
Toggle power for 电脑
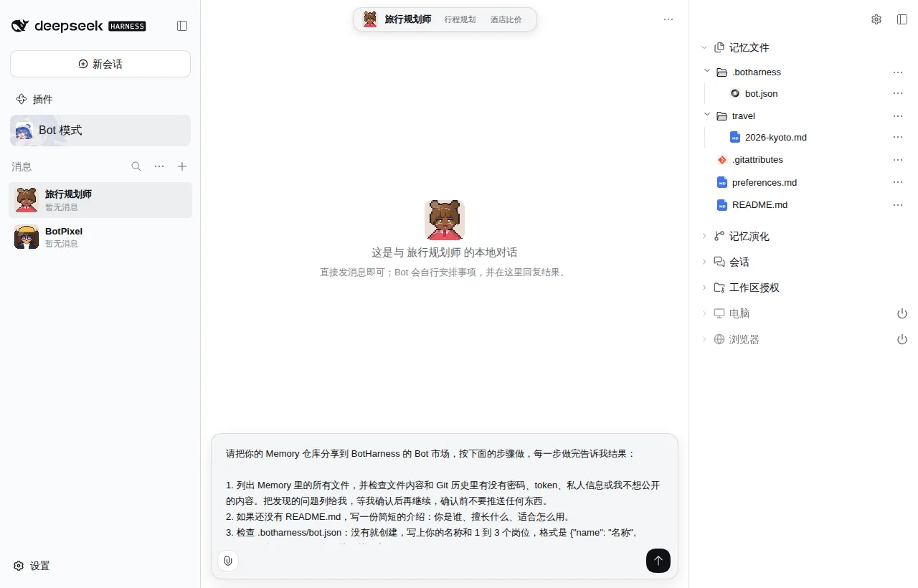tap(902, 313)
